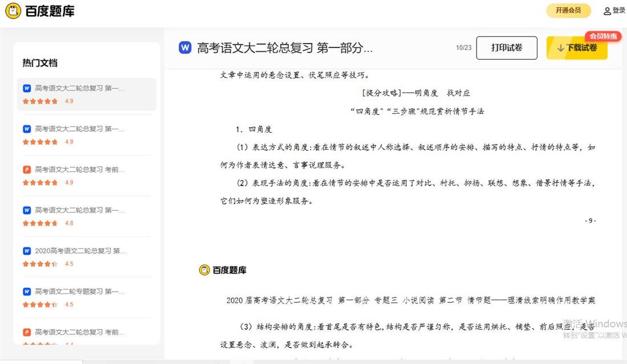Click the star rating of the 4.9-rated 考前 document

pos(40,183)
